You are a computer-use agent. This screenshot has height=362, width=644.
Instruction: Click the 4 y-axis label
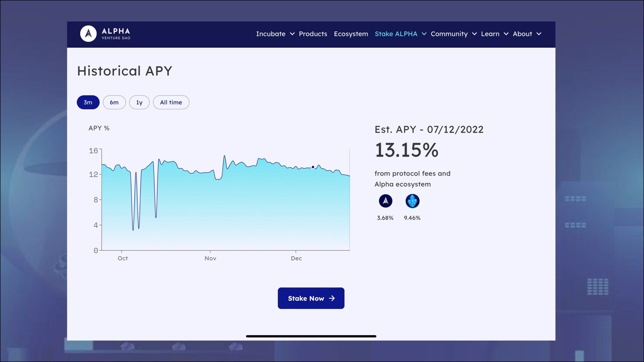[96, 225]
